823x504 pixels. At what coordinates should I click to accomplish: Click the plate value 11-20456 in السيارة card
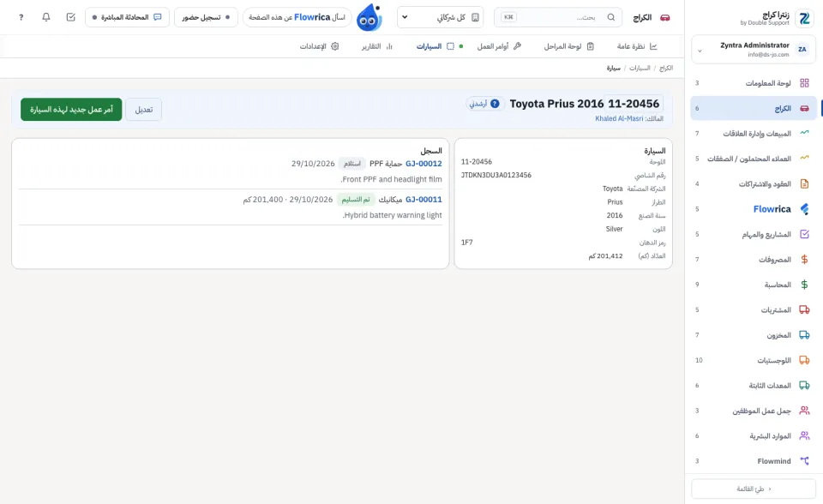477,162
